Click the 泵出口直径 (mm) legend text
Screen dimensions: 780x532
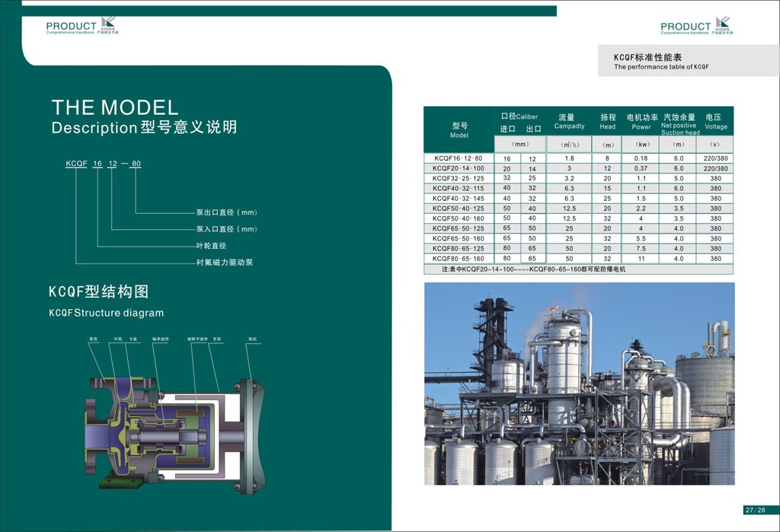click(x=227, y=212)
